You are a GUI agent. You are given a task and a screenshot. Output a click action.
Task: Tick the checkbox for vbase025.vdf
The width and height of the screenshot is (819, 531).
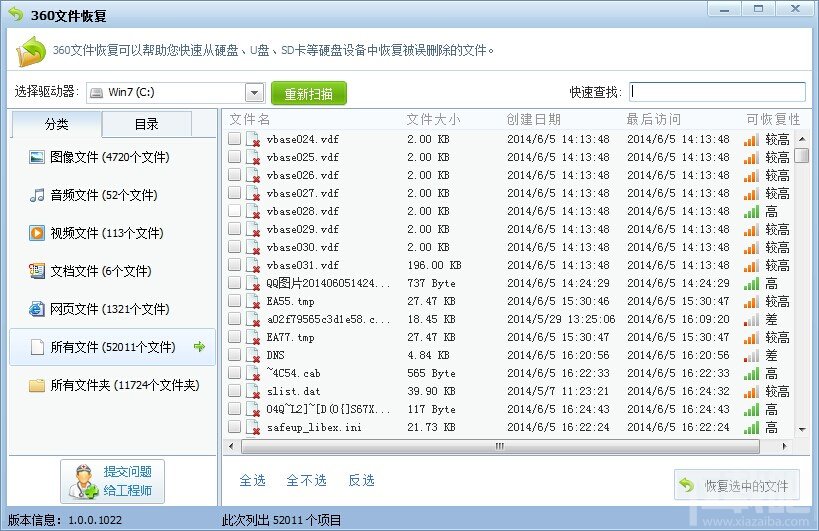[x=234, y=157]
